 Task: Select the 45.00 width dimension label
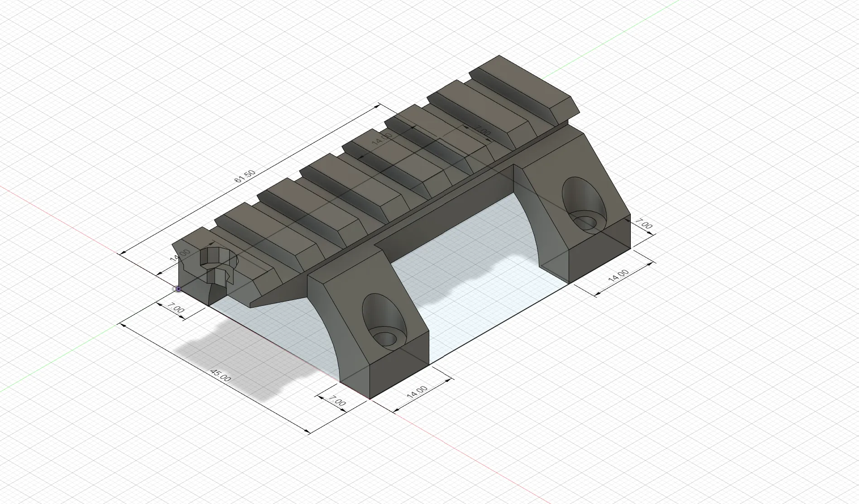[x=221, y=376]
